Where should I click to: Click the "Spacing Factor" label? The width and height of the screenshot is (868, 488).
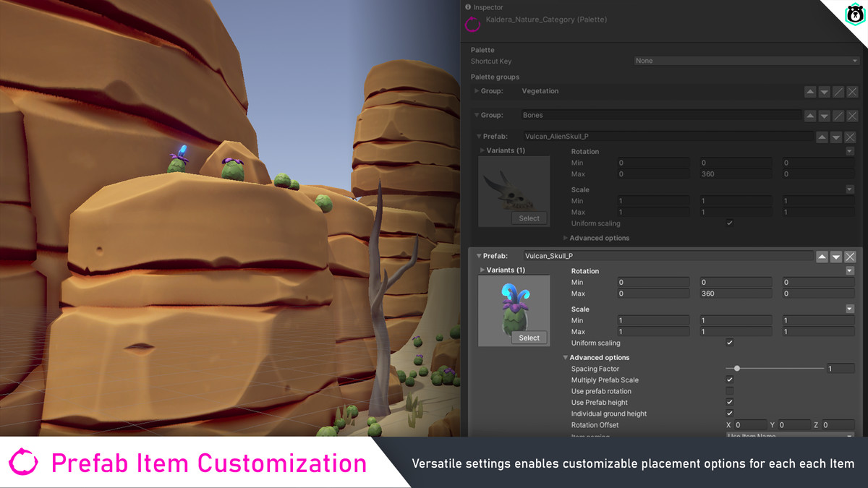(595, 369)
